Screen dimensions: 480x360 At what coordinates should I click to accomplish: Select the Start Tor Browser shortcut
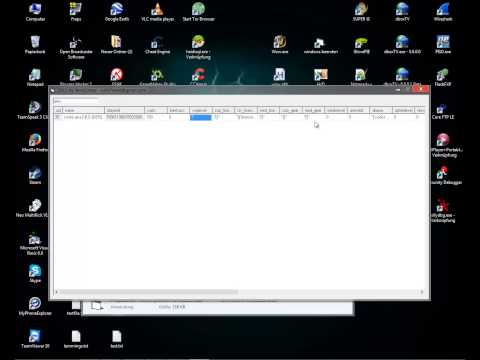tap(198, 12)
